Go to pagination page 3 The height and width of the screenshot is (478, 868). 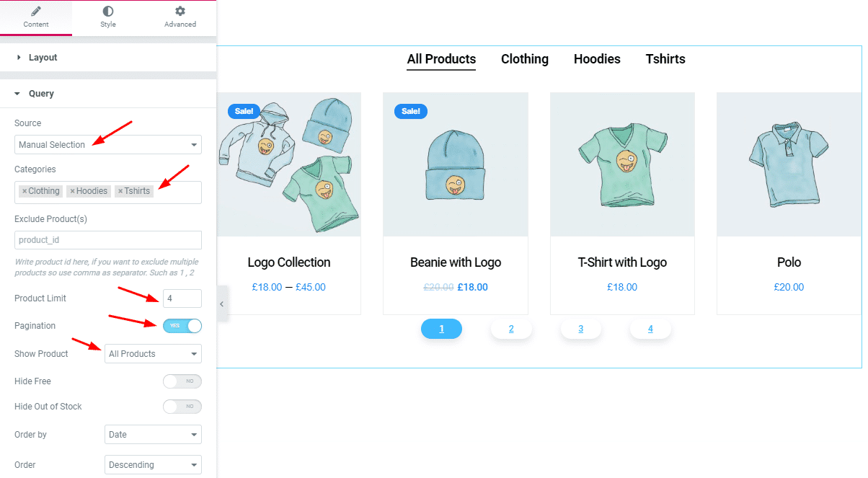580,329
